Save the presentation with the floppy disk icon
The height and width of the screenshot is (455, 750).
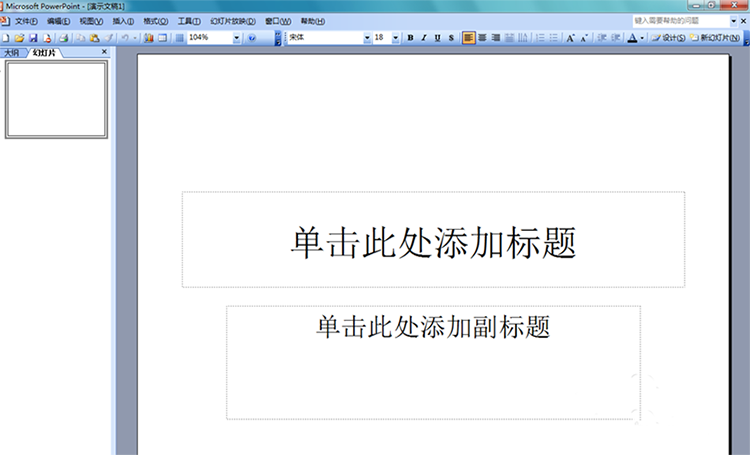click(x=33, y=38)
